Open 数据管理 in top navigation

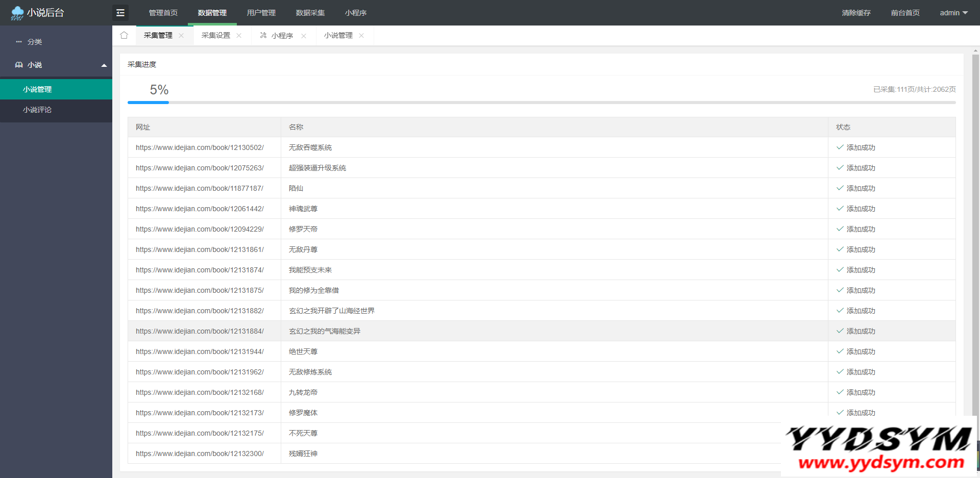click(212, 13)
